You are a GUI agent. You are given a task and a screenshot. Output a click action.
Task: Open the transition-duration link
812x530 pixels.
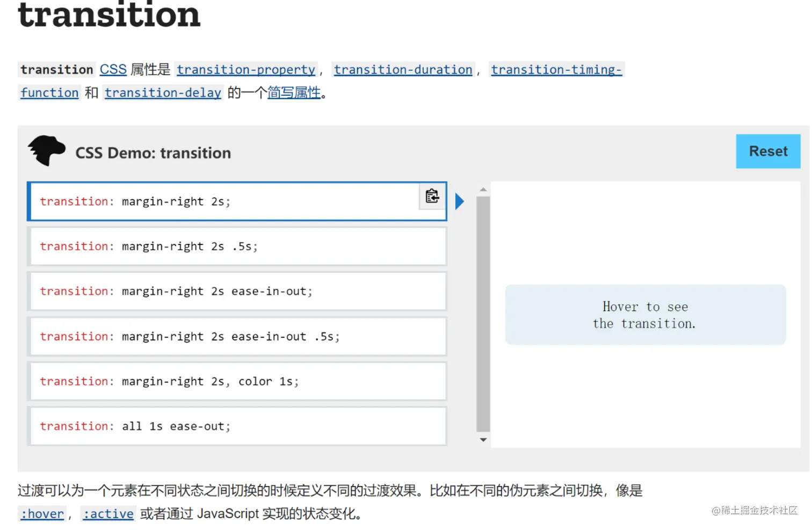tap(403, 70)
